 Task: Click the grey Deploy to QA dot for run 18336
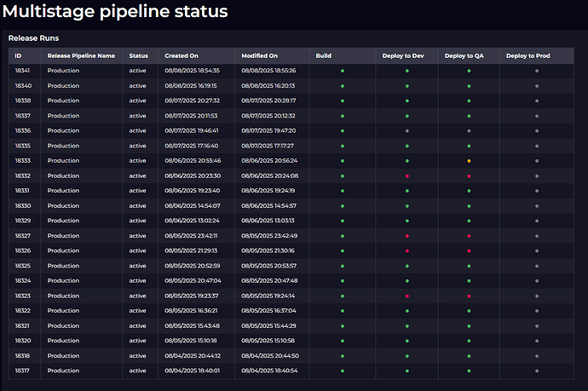469,131
